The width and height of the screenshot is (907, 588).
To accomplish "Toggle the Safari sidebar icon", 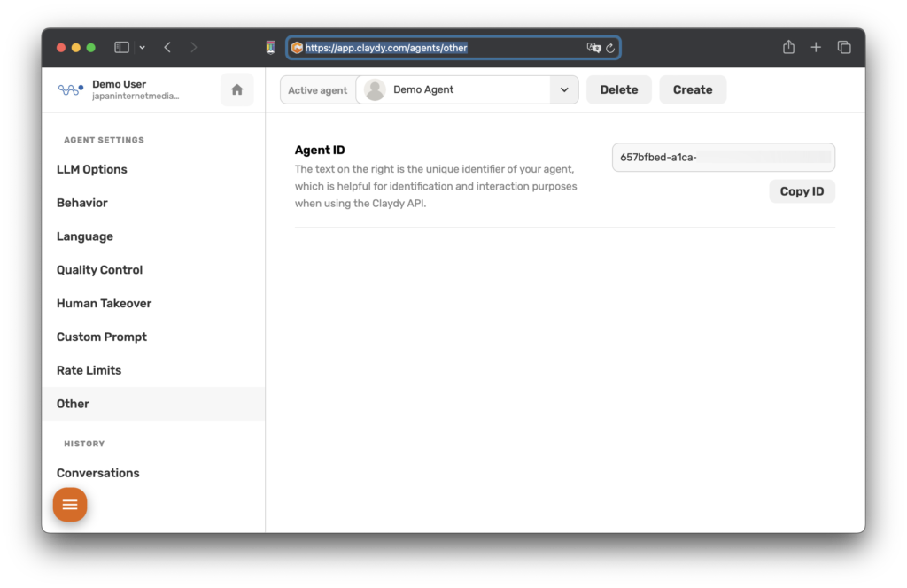I will click(122, 47).
